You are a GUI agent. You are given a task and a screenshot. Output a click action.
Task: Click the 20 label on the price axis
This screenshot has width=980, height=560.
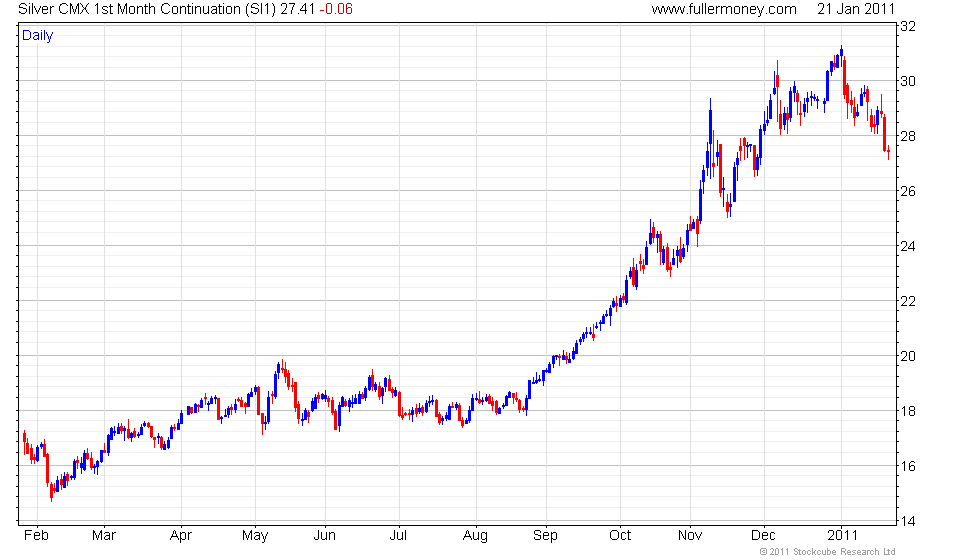click(908, 356)
